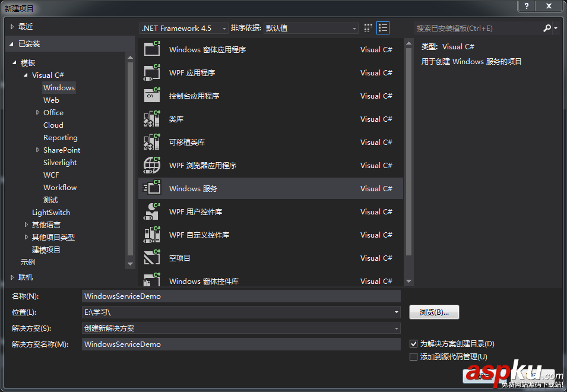Open search options dropdown arrow

coord(556,28)
